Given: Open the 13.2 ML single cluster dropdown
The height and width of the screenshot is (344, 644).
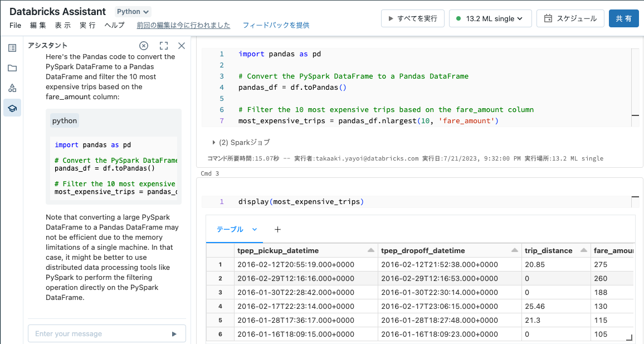Looking at the screenshot, I should tap(490, 18).
